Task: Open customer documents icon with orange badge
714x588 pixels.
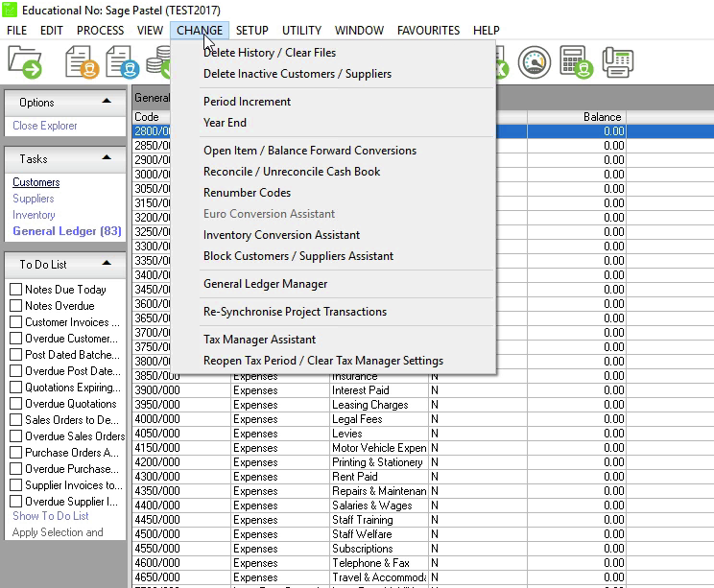Action: point(82,63)
